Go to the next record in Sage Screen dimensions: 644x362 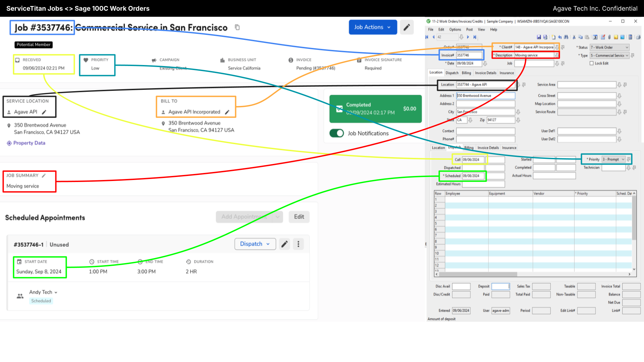coord(468,37)
